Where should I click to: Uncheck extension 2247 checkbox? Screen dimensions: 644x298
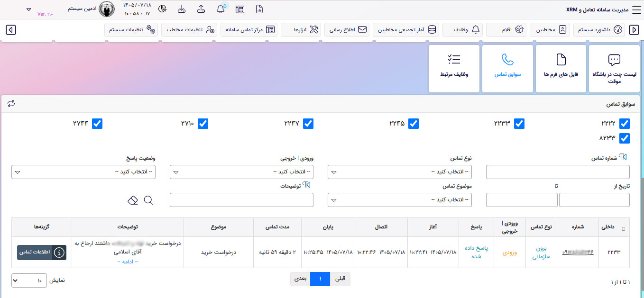point(308,124)
